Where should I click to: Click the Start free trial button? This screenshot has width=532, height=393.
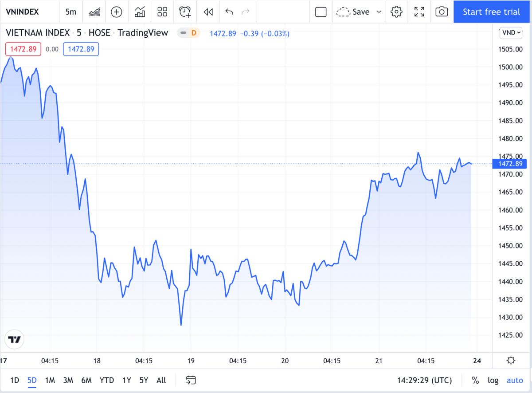click(x=492, y=12)
